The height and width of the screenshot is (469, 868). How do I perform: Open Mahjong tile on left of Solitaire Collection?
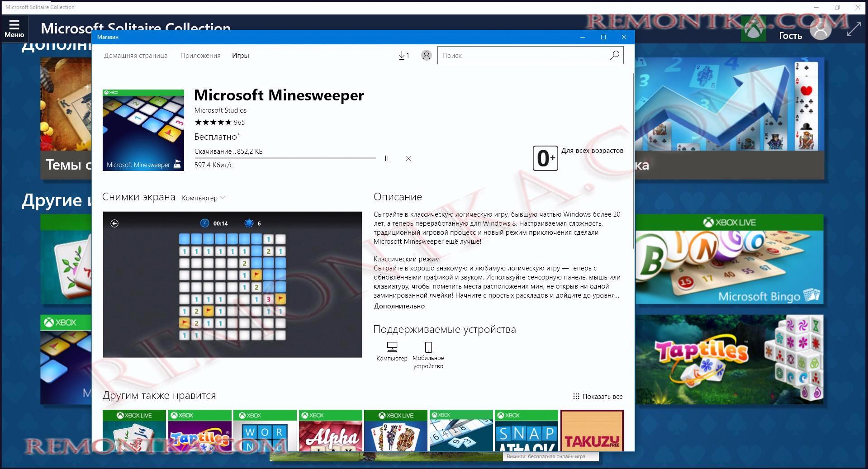point(66,259)
